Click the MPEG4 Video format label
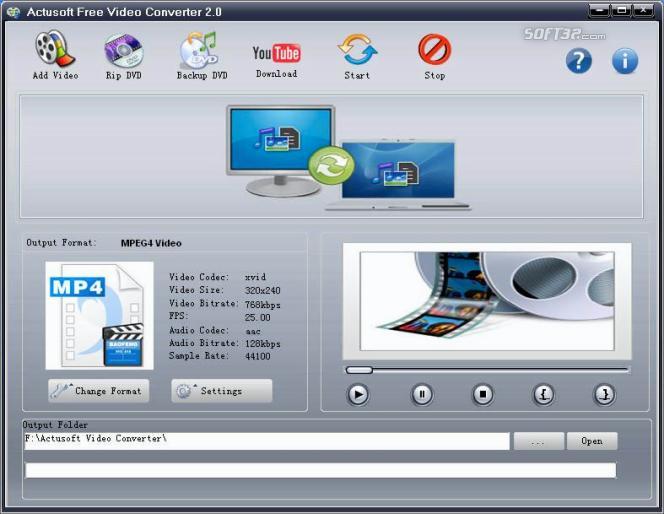Image resolution: width=664 pixels, height=514 pixels. point(151,243)
